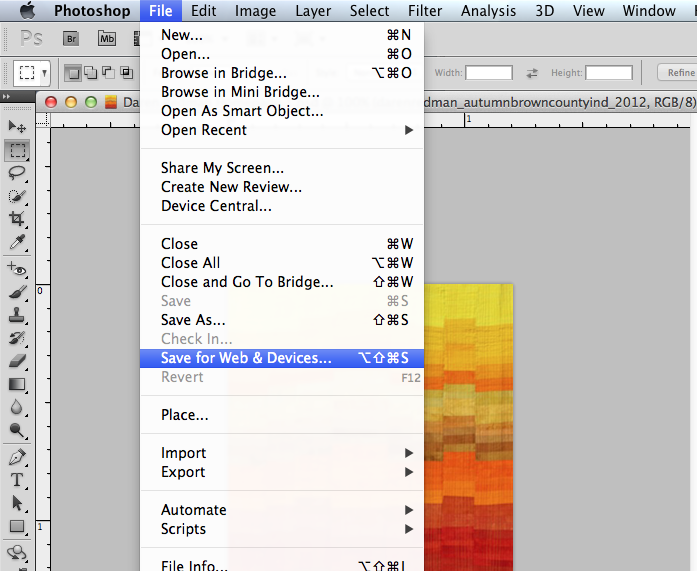Select the Blur tool
This screenshot has height=571, width=697.
(x=17, y=407)
